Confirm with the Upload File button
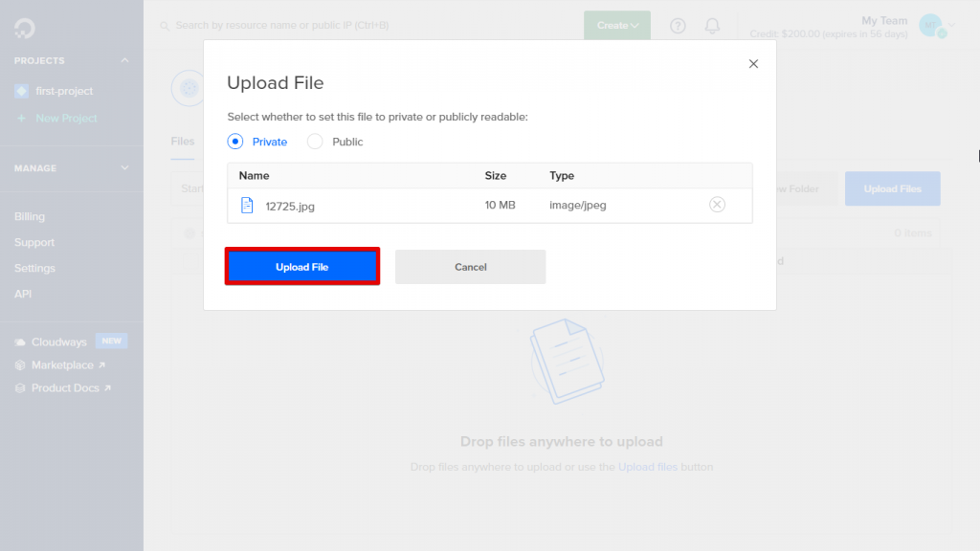Viewport: 980px width, 551px height. pos(301,267)
